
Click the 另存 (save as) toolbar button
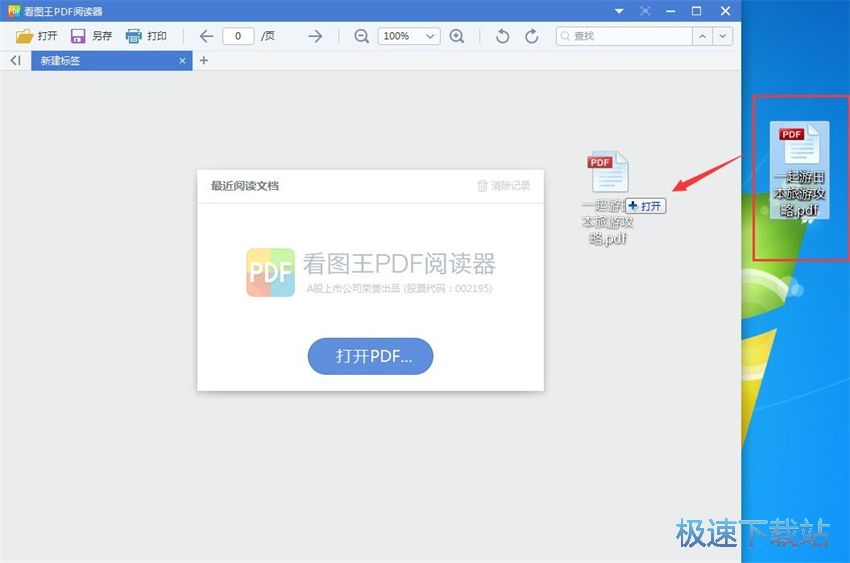(92, 36)
